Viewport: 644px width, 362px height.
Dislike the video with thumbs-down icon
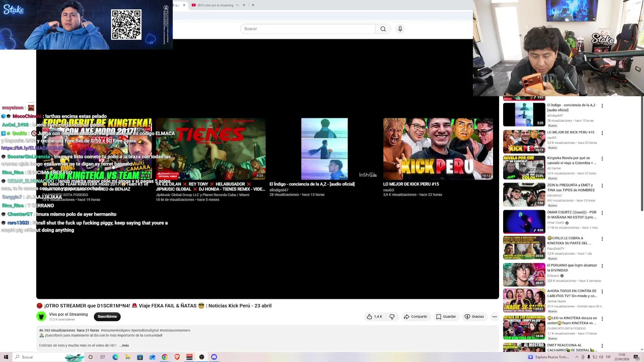[392, 317]
